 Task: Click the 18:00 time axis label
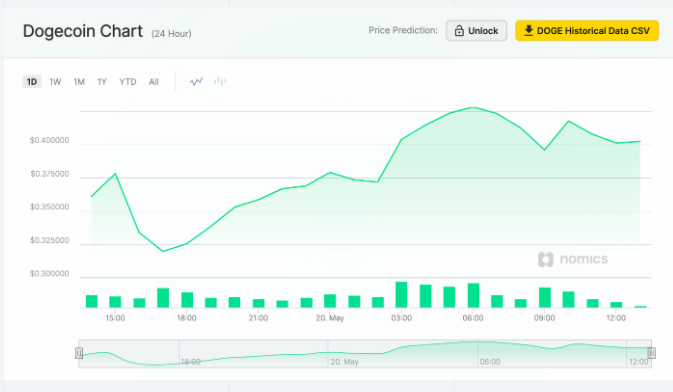[187, 318]
